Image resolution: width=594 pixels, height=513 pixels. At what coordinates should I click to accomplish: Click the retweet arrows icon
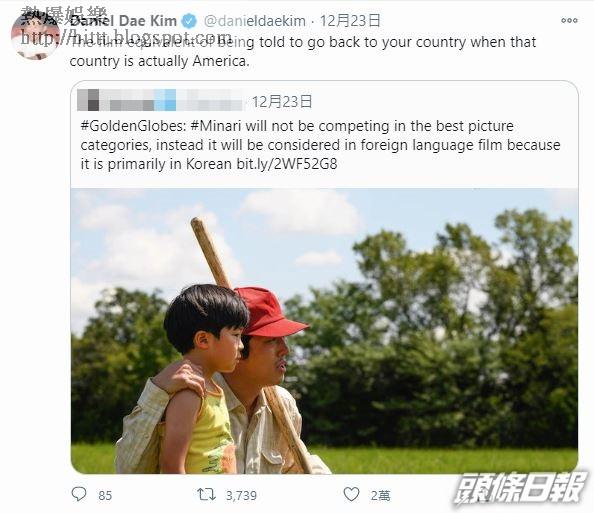(x=206, y=494)
